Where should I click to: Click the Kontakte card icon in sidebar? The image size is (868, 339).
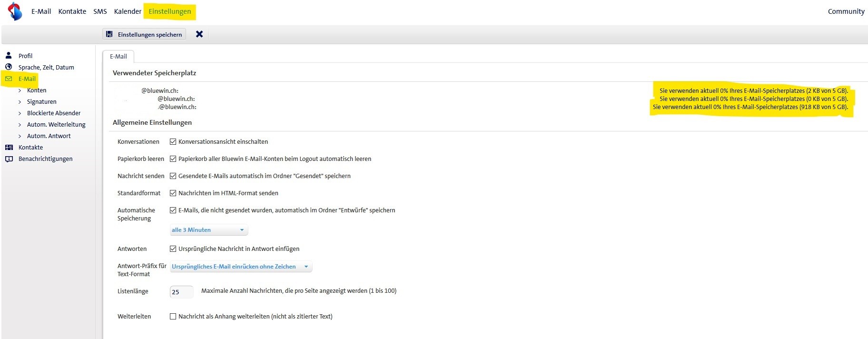point(9,148)
